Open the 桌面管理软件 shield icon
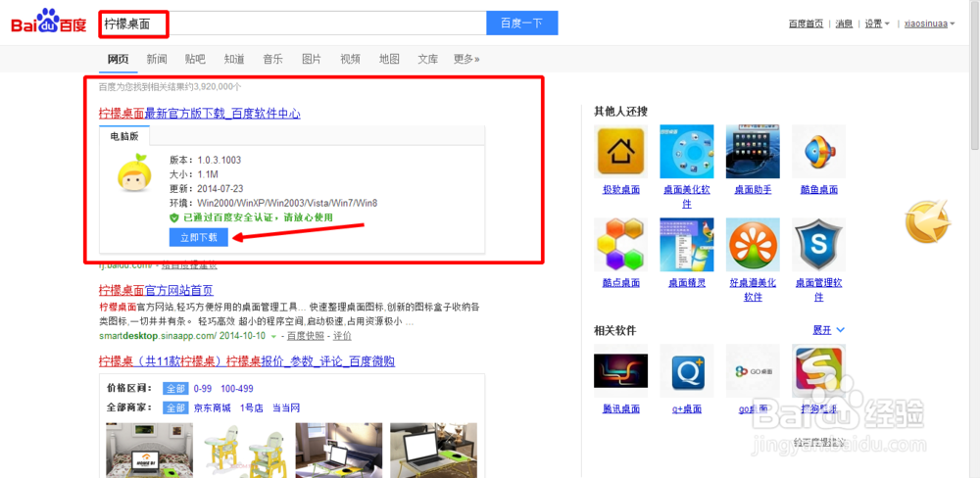This screenshot has width=980, height=478. tap(818, 244)
